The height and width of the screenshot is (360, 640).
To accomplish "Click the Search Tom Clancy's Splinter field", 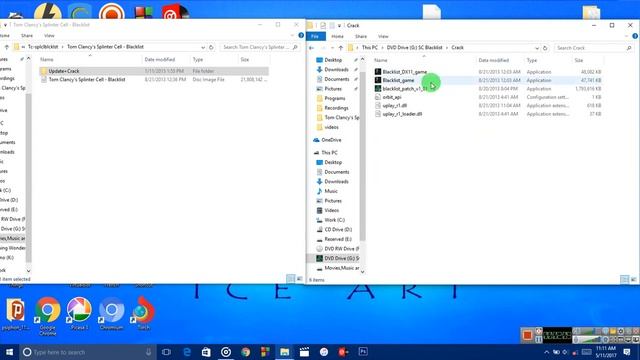I will coord(260,47).
